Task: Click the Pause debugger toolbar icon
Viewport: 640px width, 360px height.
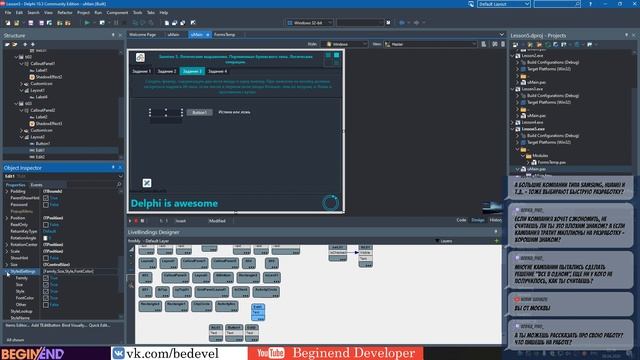Action: click(x=116, y=23)
